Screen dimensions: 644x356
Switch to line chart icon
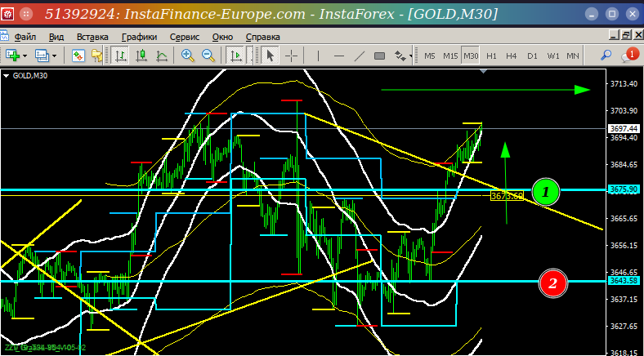coord(162,56)
